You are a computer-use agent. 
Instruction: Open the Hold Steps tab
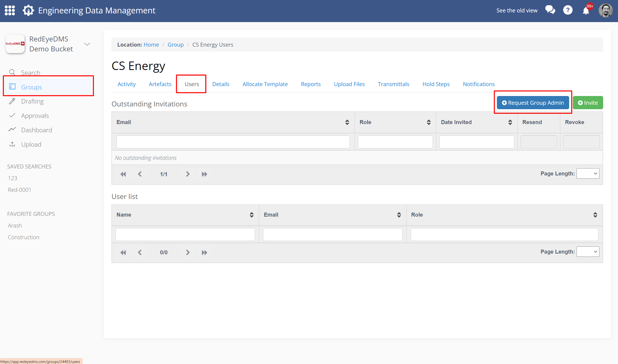[436, 84]
